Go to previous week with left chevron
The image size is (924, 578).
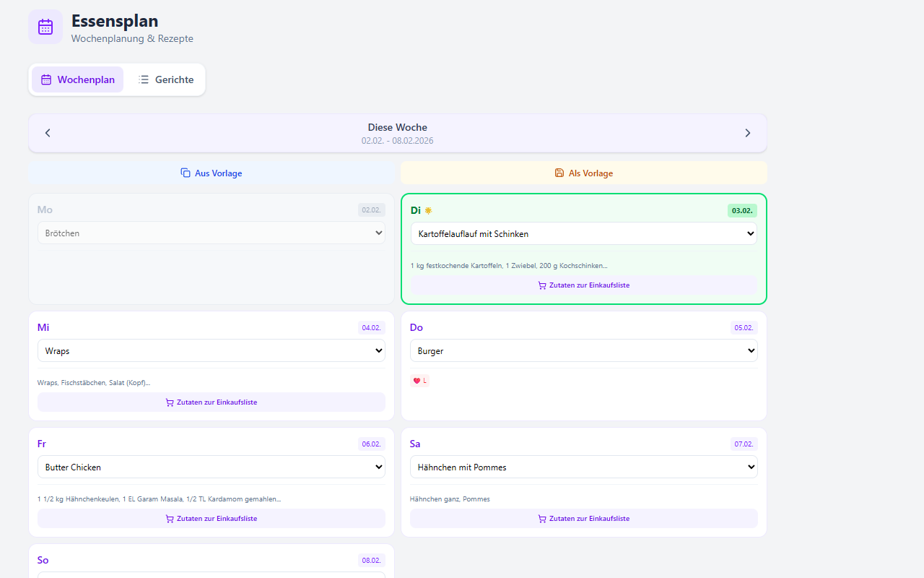point(48,133)
